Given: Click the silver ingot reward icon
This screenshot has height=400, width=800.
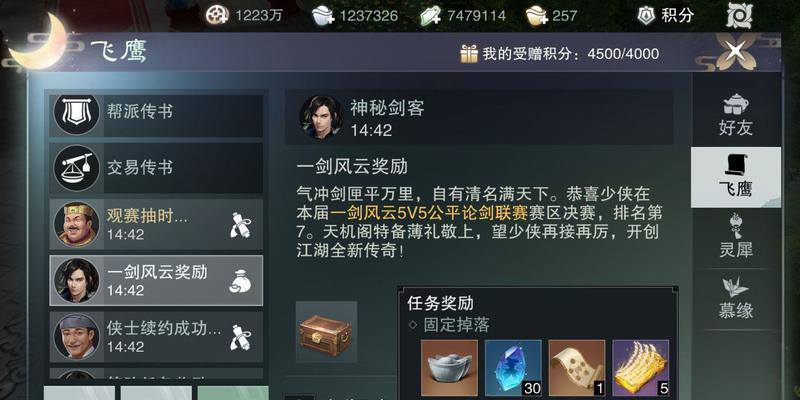Looking at the screenshot, I should 449,368.
